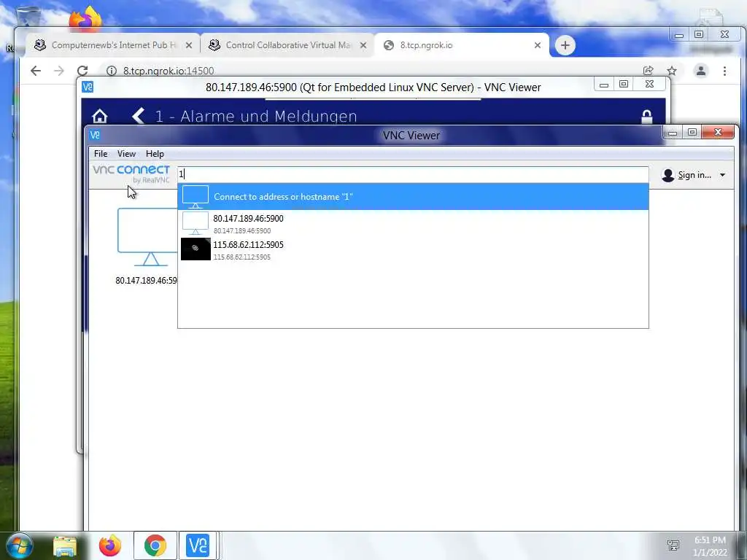Close the Computernewb's Internet Pub tab

click(189, 45)
